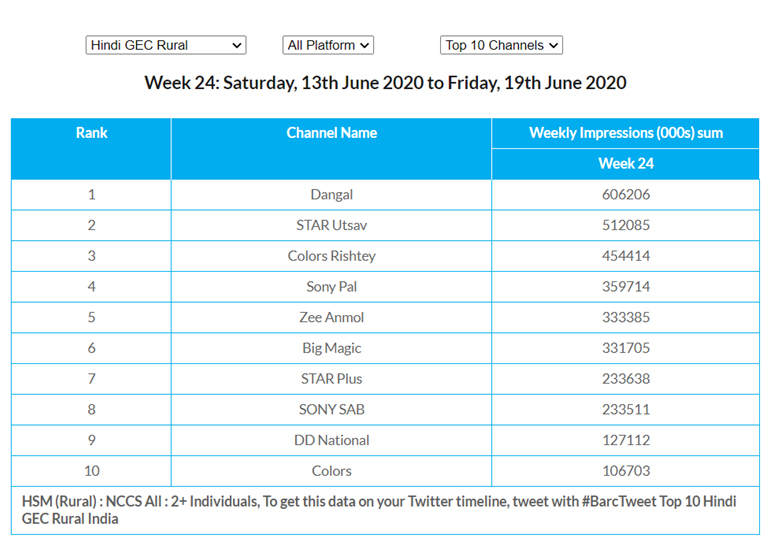This screenshot has width=771, height=546.
Task: Click the DD National channel cell
Action: coord(331,440)
